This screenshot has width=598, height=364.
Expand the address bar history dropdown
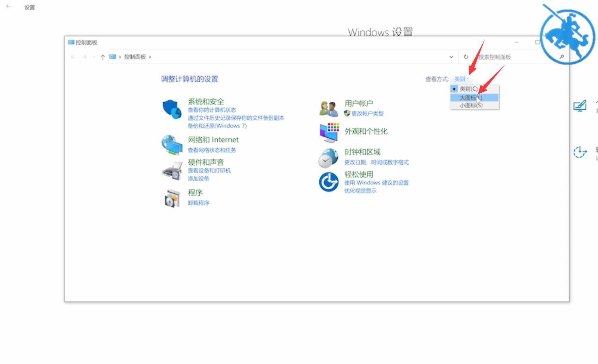(x=451, y=57)
